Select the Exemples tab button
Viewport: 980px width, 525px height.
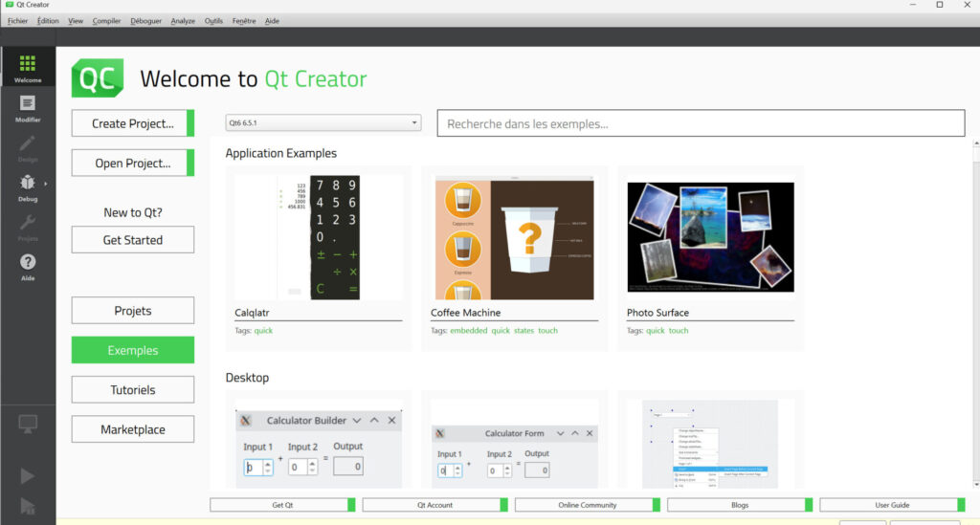point(132,350)
